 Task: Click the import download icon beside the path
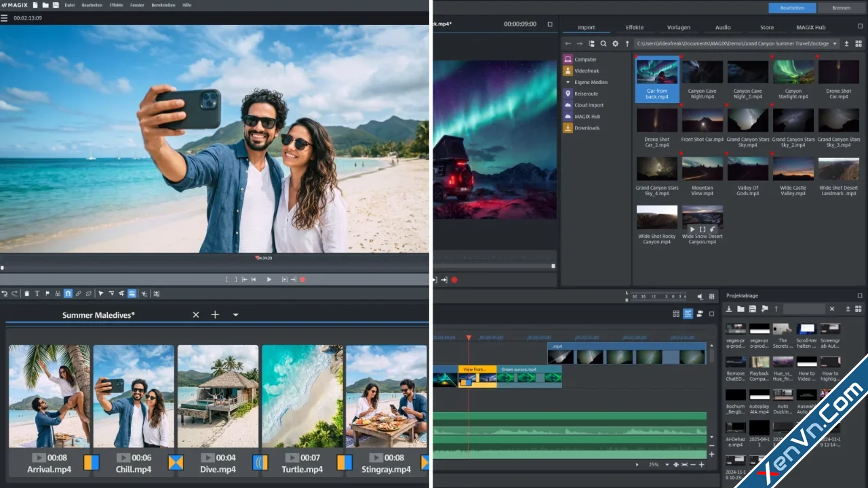pyautogui.click(x=847, y=43)
